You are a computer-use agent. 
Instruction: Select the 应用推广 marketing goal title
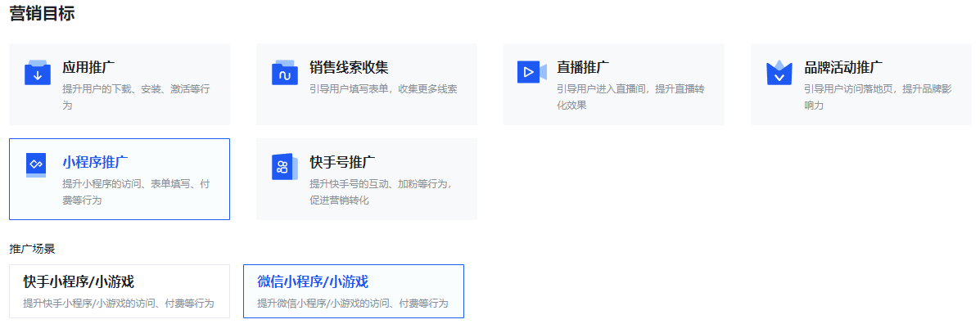88,67
